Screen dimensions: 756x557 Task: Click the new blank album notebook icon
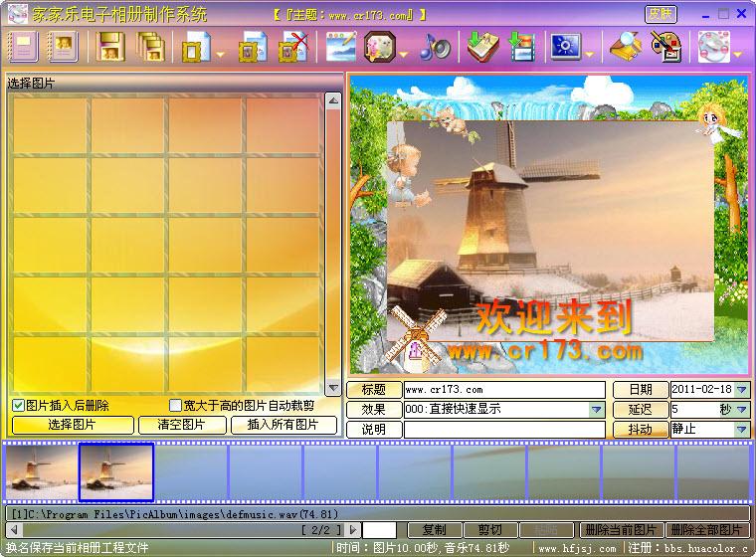click(22, 47)
